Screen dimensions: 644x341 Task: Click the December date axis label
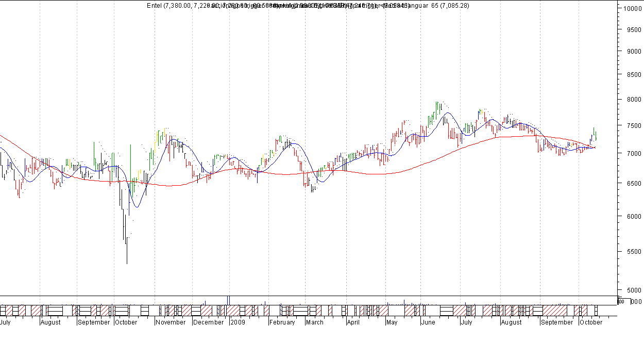point(209,322)
